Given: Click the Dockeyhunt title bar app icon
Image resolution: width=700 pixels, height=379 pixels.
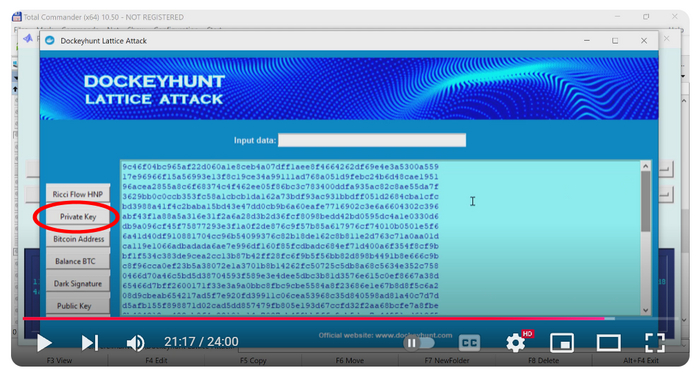Looking at the screenshot, I should pyautogui.click(x=50, y=40).
